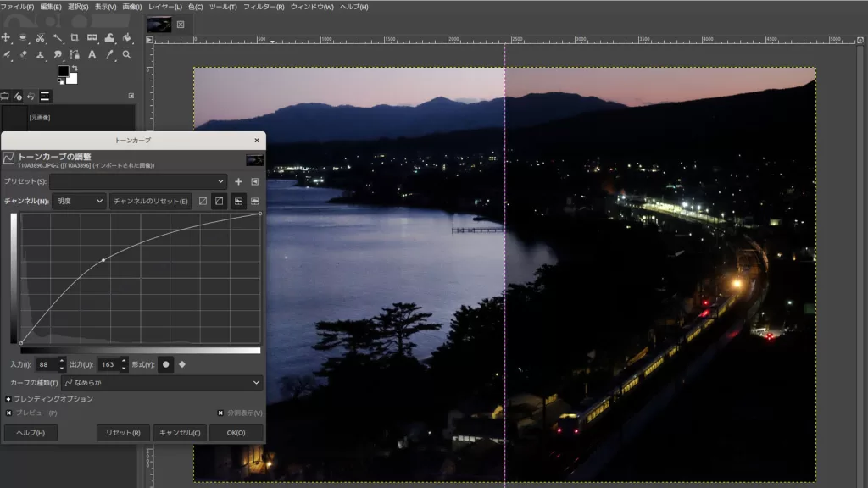Select the Text tool
868x488 pixels.
click(x=92, y=55)
